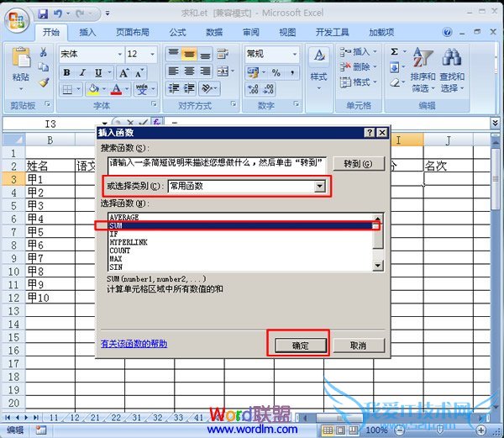Screen dimensions: 504x438
Task: Click the 转到 button
Action: pos(359,164)
